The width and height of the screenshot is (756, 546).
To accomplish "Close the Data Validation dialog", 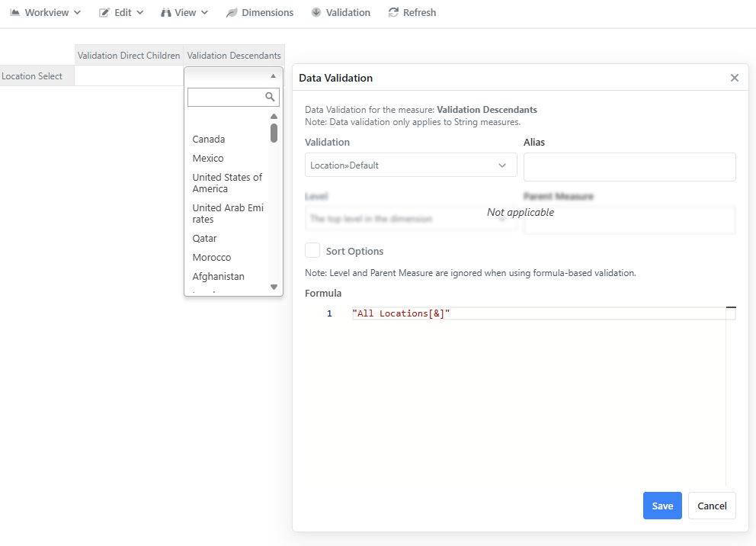I will click(735, 78).
